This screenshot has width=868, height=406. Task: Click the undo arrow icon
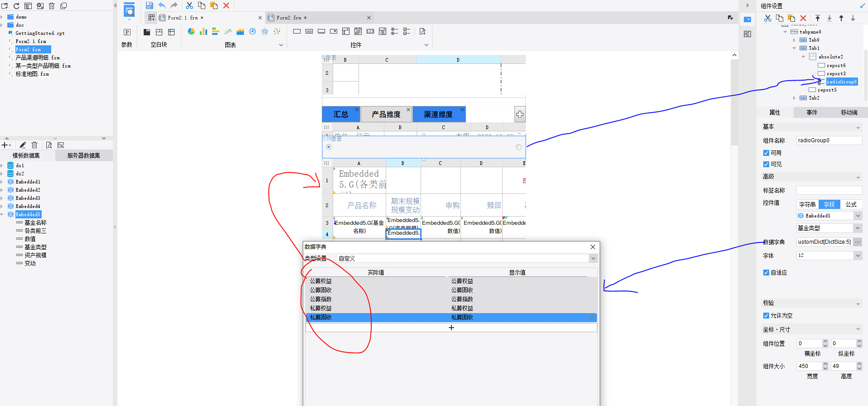[162, 5]
